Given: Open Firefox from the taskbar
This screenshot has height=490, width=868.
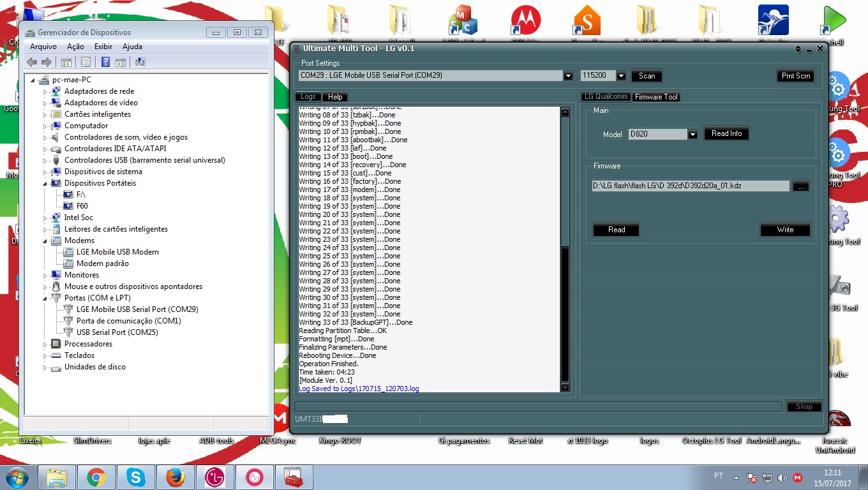Looking at the screenshot, I should (x=175, y=477).
